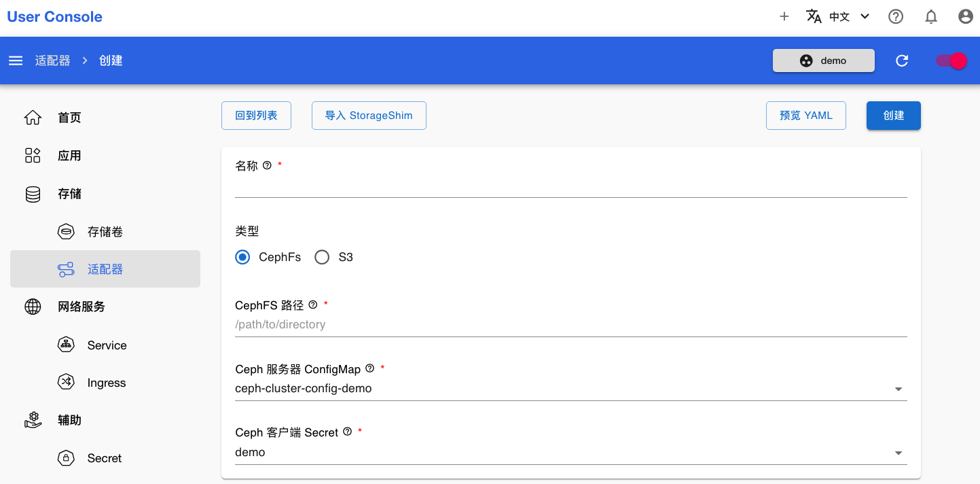The width and height of the screenshot is (980, 484).
Task: Click the plus icon in top bar
Action: click(x=784, y=17)
